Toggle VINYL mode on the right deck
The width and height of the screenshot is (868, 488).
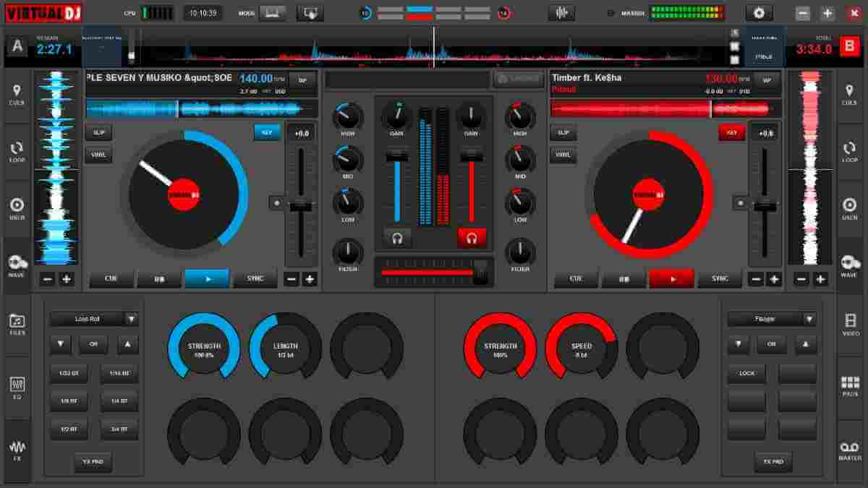(x=563, y=155)
